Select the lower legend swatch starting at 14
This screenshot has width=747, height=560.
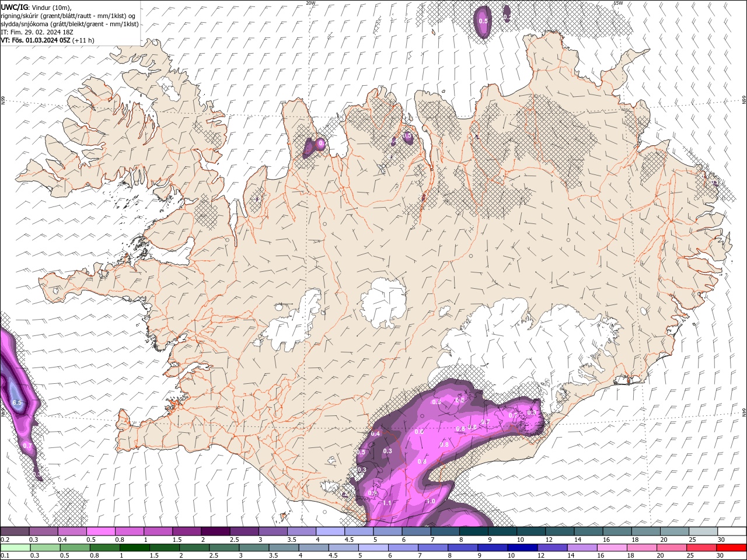click(582, 548)
